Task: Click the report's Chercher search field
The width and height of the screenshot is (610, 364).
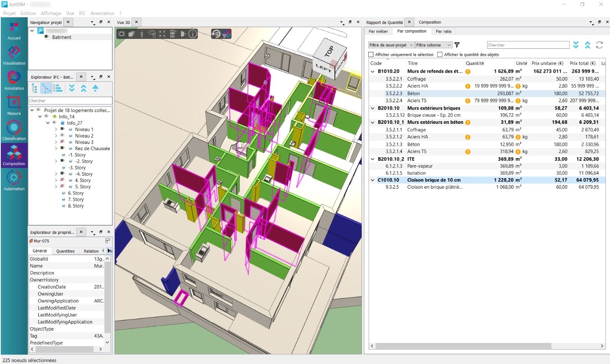Action: [528, 45]
